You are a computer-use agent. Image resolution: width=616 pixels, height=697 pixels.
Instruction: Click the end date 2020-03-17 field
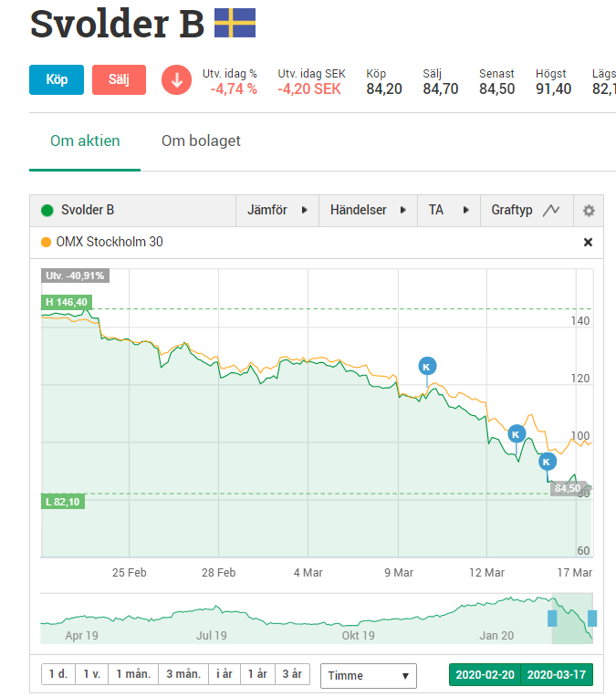click(557, 675)
